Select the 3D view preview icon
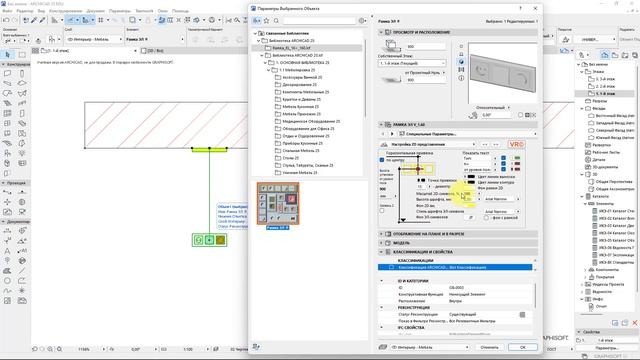The image size is (640, 360). click(x=461, y=62)
